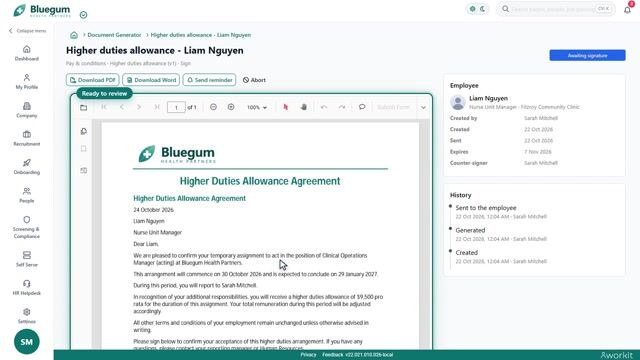Add a comment annotation
The image size is (640, 360).
362,107
